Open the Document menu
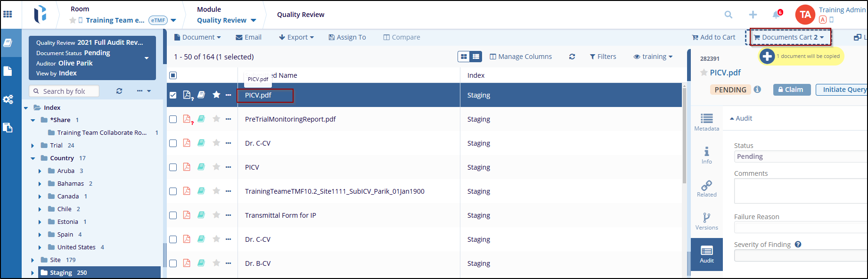Viewport: 868px width, 279px height. pyautogui.click(x=197, y=37)
